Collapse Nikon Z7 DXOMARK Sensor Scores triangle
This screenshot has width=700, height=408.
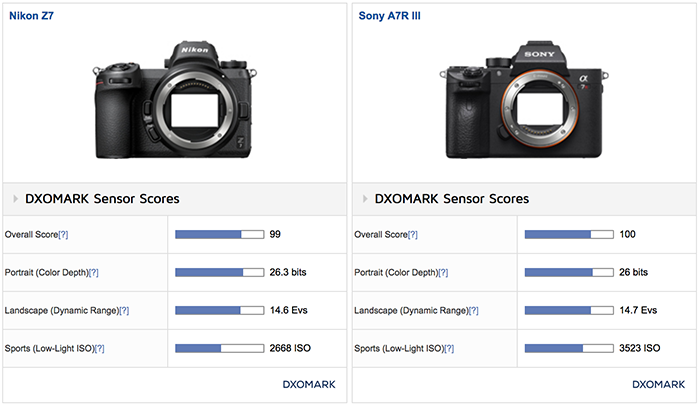(15, 199)
